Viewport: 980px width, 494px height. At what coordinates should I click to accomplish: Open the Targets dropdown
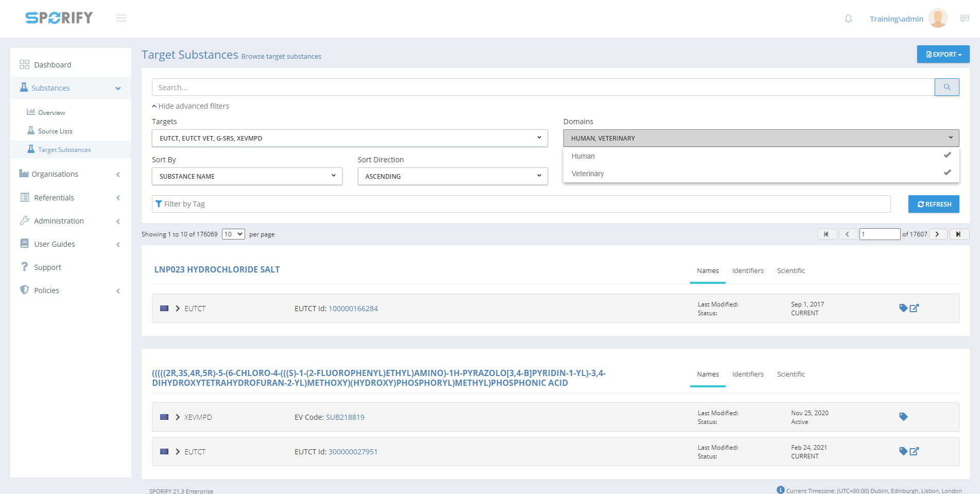coord(349,138)
